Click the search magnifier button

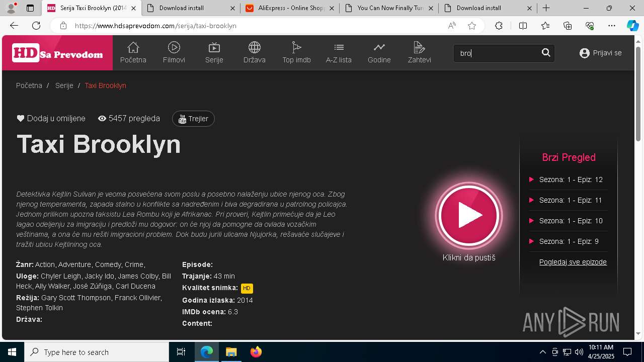point(546,53)
